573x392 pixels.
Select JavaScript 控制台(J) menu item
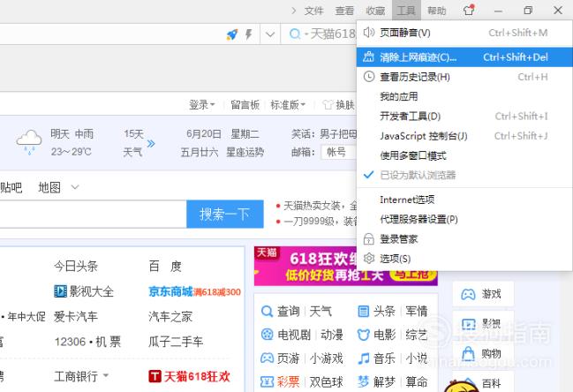point(464,136)
